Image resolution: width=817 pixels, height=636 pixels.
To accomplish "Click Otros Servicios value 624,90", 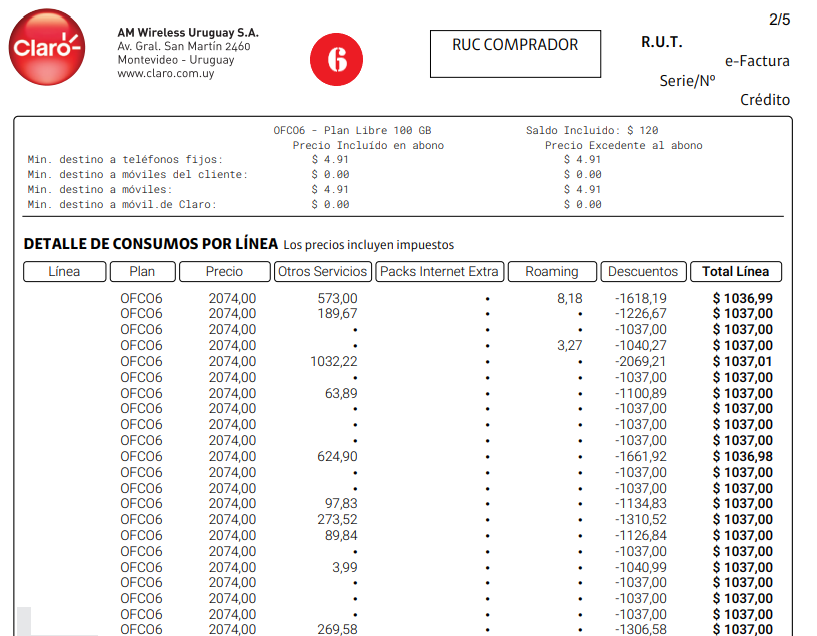I will pos(337,457).
